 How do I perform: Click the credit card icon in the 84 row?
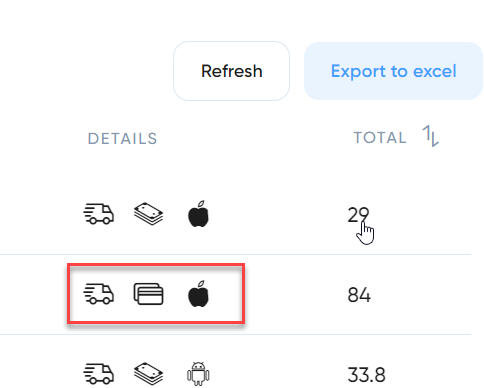149,294
